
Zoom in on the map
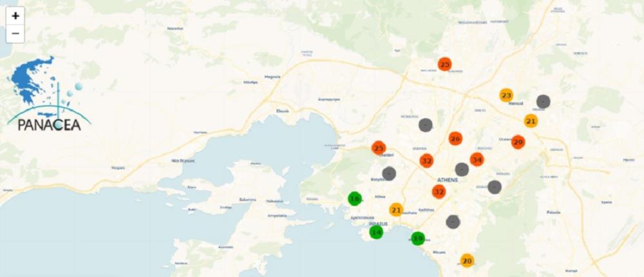click(x=15, y=15)
